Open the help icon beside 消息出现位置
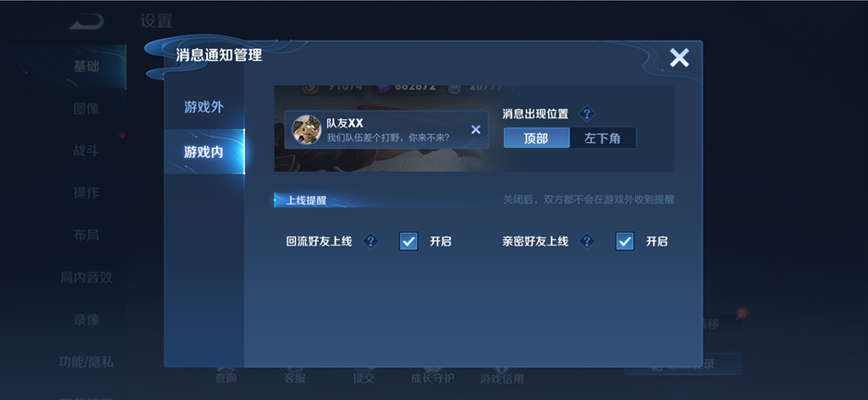This screenshot has width=868, height=400. point(587,114)
